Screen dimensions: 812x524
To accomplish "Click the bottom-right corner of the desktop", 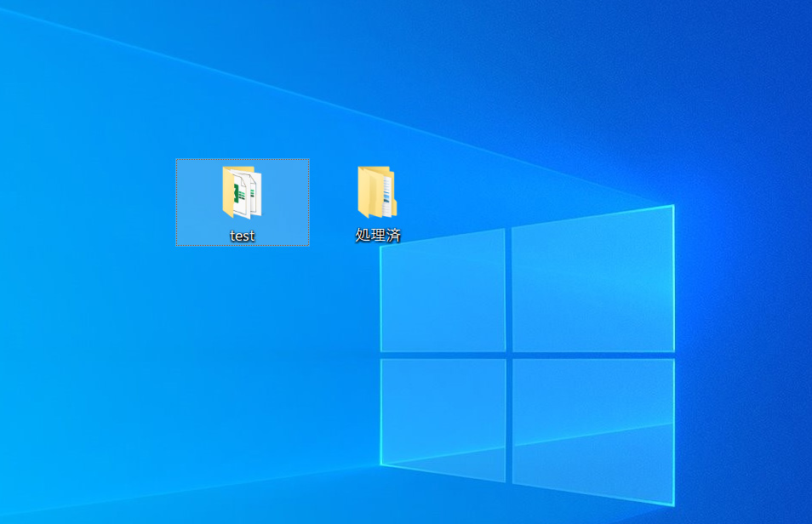I will click(x=808, y=520).
